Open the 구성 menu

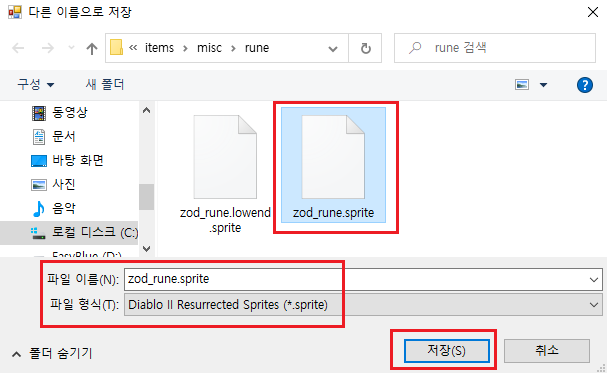click(35, 84)
